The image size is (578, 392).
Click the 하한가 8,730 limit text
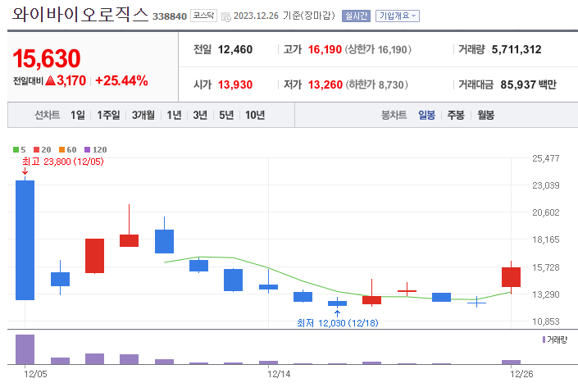[377, 84]
